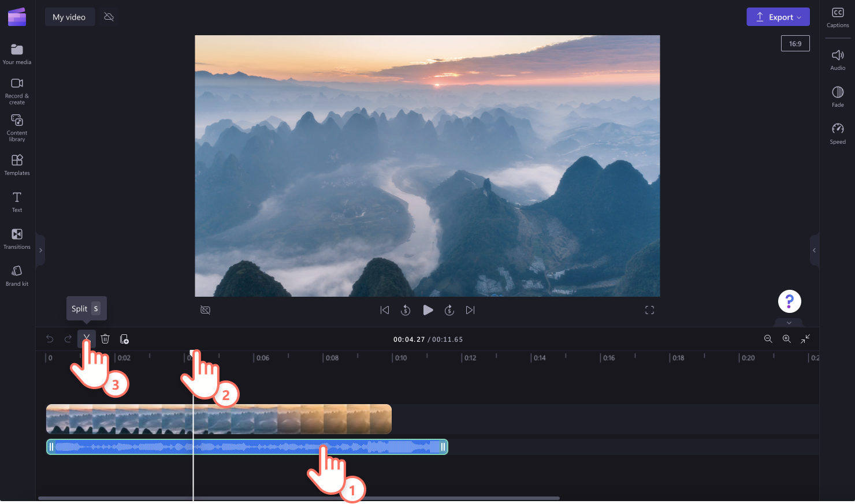
Task: Forward five seconds
Action: [449, 310]
